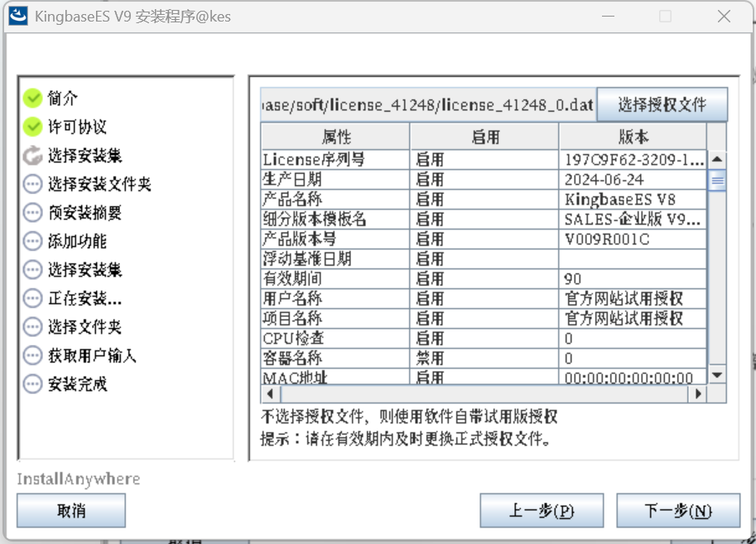756x544 pixels.
Task: Click the V009R001C value
Action: pyautogui.click(x=607, y=239)
